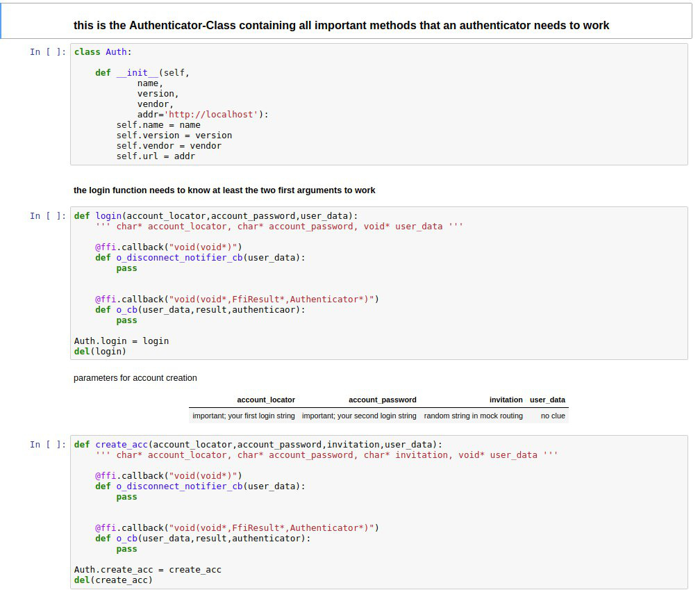Select the parameters for account creation text
Viewport: 700px width, 590px height.
click(135, 378)
